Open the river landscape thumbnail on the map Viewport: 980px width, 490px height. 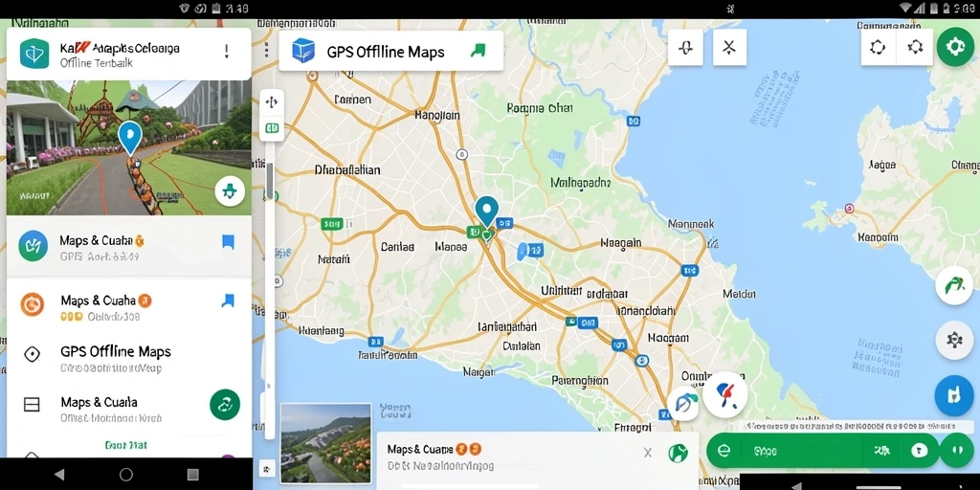pyautogui.click(x=325, y=444)
